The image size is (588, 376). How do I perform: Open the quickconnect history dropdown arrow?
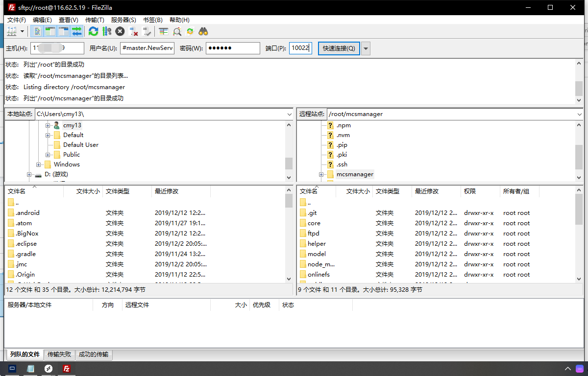(x=366, y=48)
